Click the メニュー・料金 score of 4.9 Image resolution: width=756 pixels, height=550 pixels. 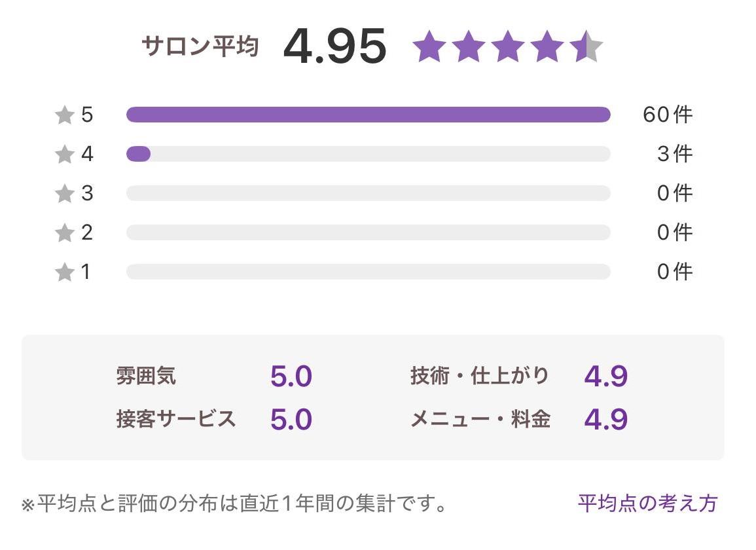point(605,420)
